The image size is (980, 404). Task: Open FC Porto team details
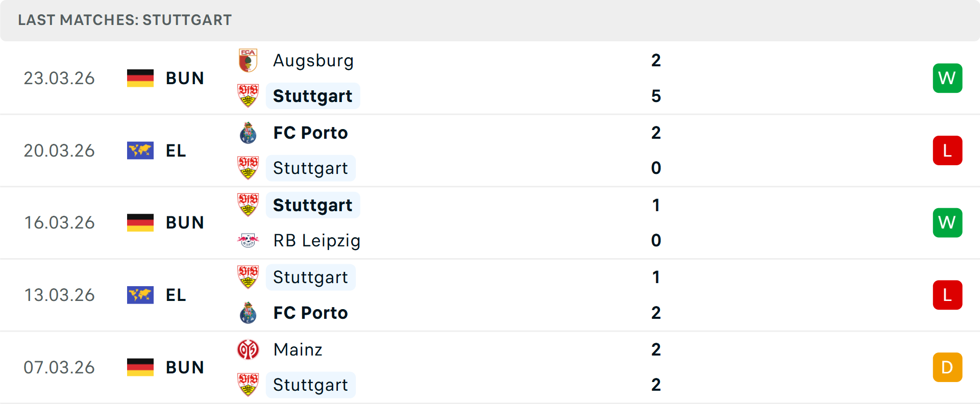(x=310, y=133)
